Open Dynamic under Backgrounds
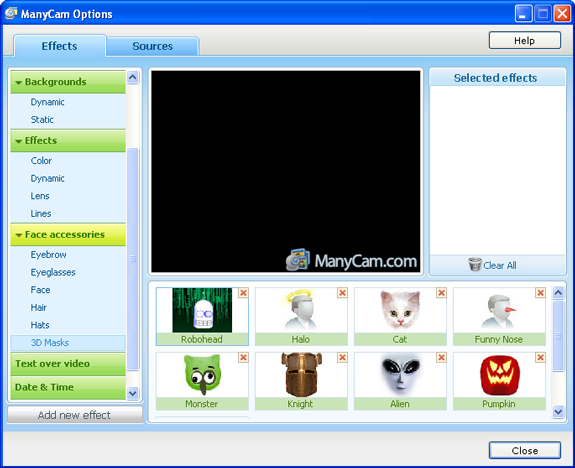 [x=47, y=102]
